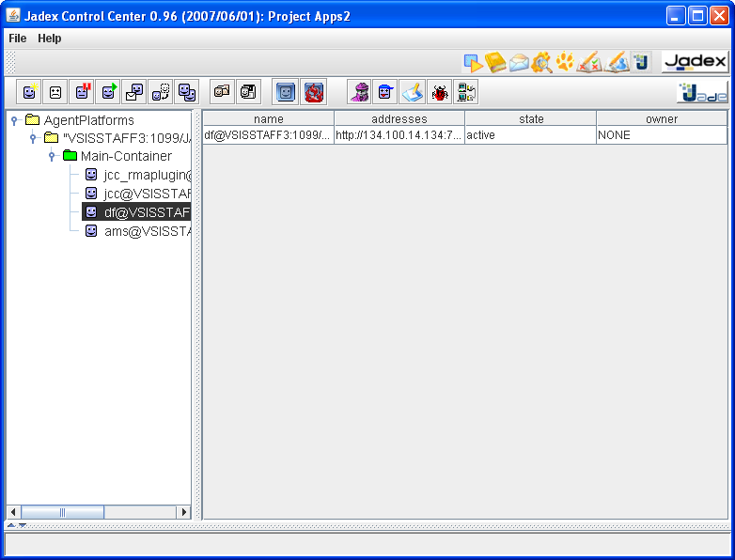Toggle the red swirl toolbar button
735x560 pixels.
313,92
